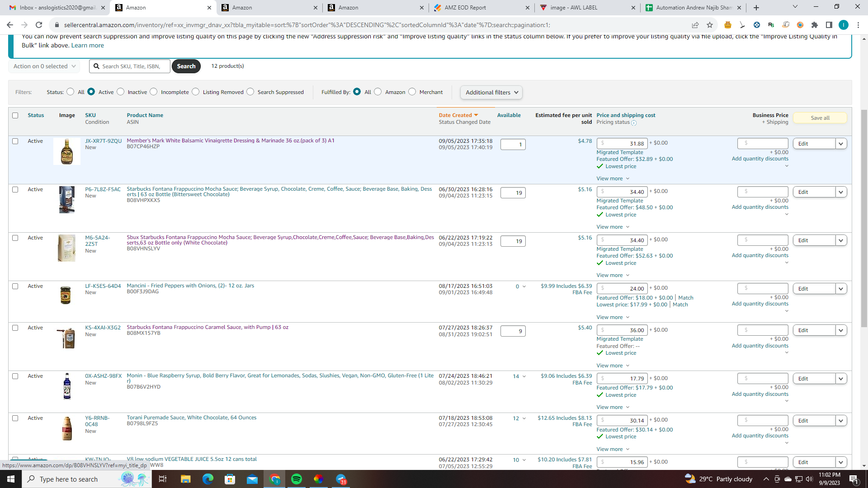
Task: Select the Inactive status filter
Action: [x=120, y=92]
